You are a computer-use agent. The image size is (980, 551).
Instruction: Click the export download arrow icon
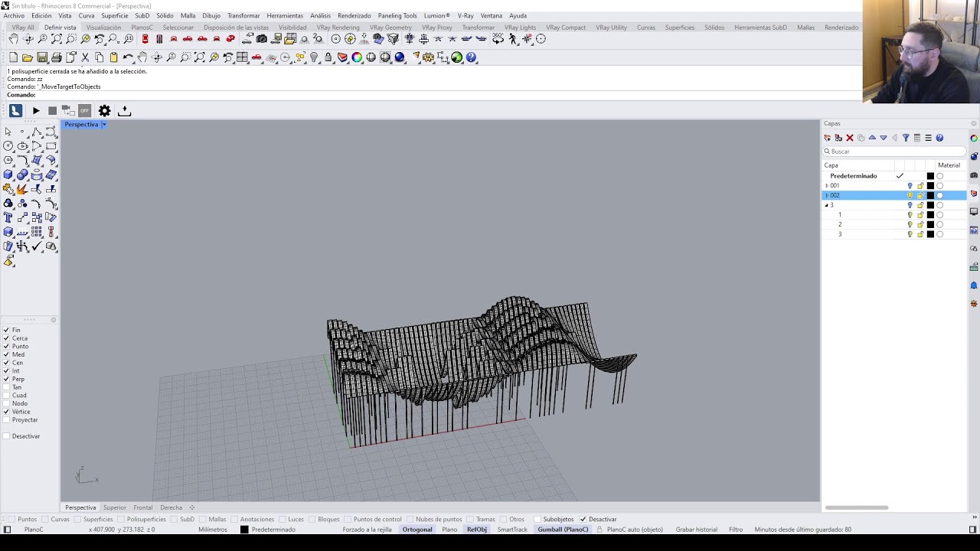[124, 111]
